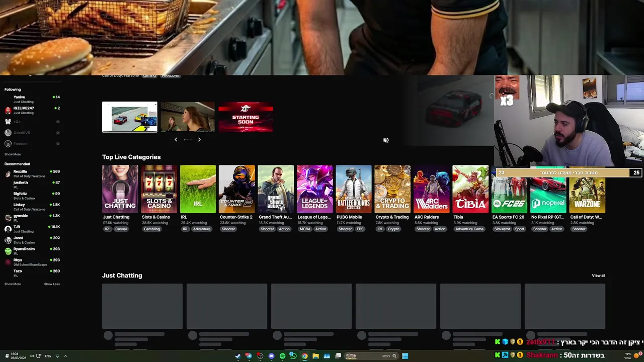Click View all for Just Chatting

598,276
